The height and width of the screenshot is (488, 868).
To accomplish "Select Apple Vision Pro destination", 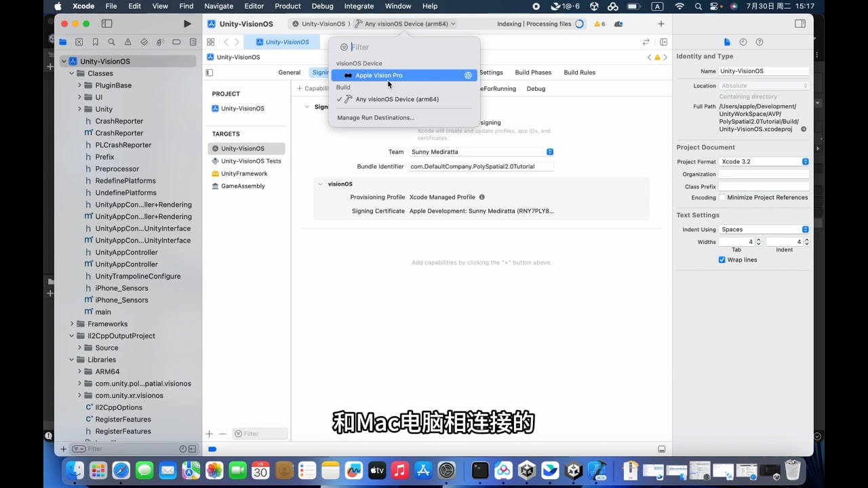I will click(x=404, y=75).
